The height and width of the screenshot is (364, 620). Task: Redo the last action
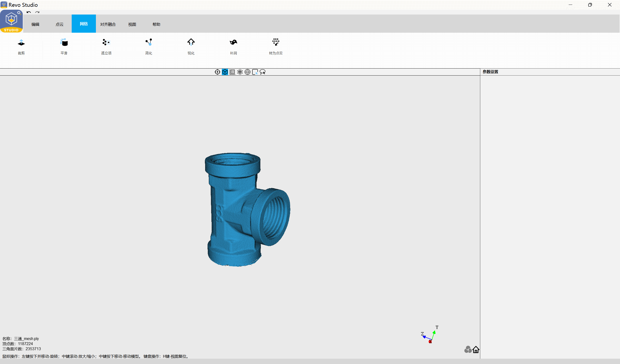(x=37, y=12)
